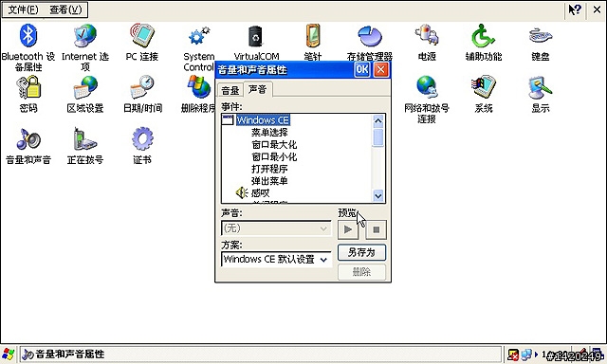Stop the sound preview

click(376, 229)
